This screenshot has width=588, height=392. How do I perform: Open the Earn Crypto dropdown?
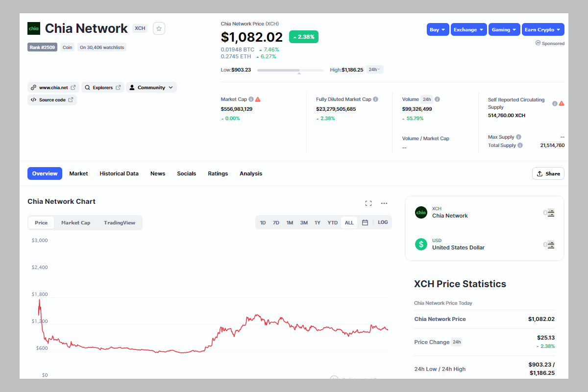(x=543, y=30)
